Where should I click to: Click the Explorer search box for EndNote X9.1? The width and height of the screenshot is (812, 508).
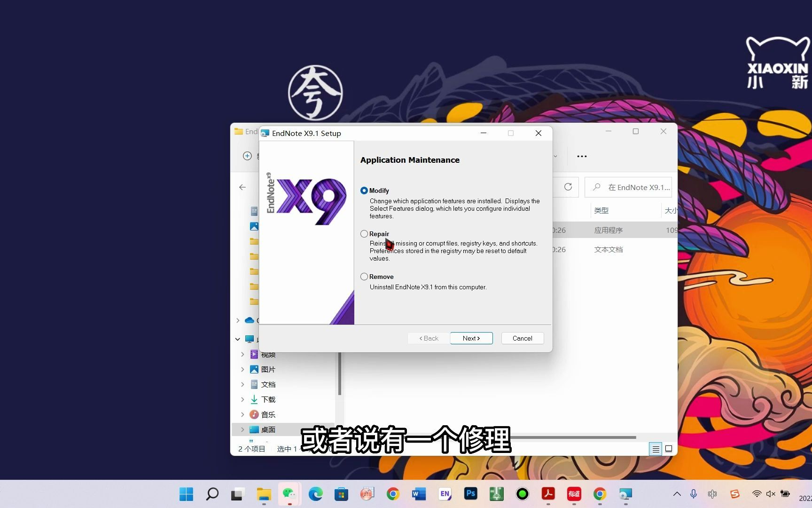pos(628,187)
